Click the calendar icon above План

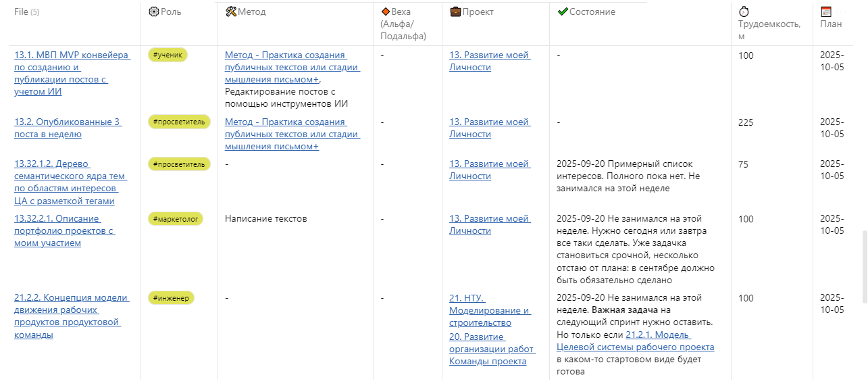click(x=825, y=11)
